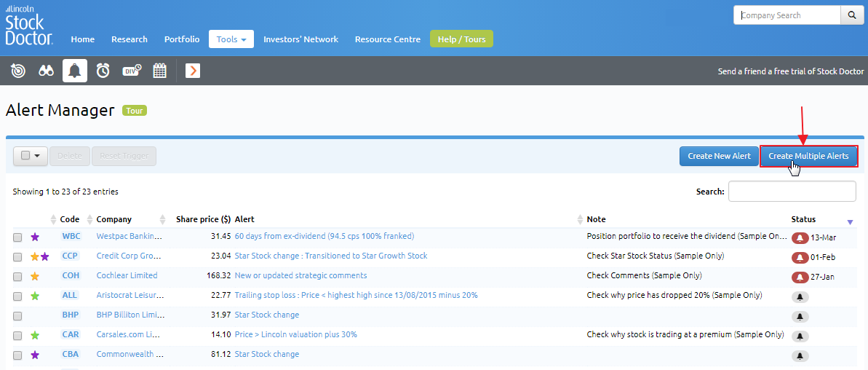Open the Resource Centre menu
The height and width of the screenshot is (370, 868).
(x=388, y=39)
